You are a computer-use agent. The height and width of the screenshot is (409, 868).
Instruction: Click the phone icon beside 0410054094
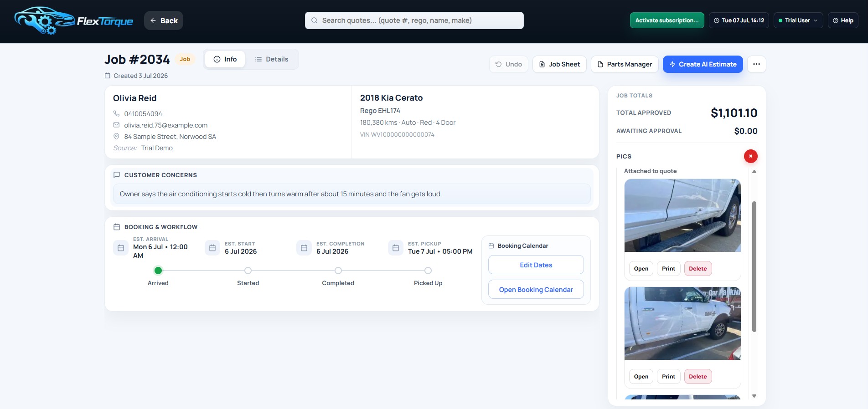point(116,113)
